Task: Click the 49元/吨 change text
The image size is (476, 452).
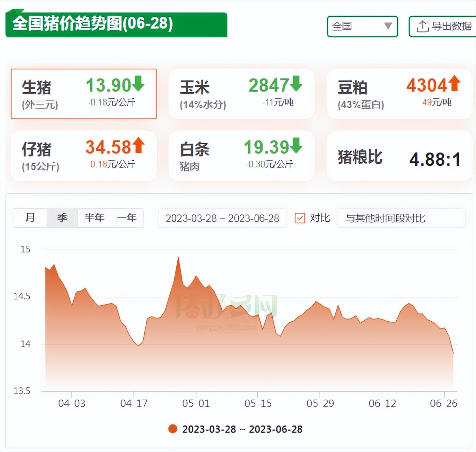Action: click(x=437, y=102)
